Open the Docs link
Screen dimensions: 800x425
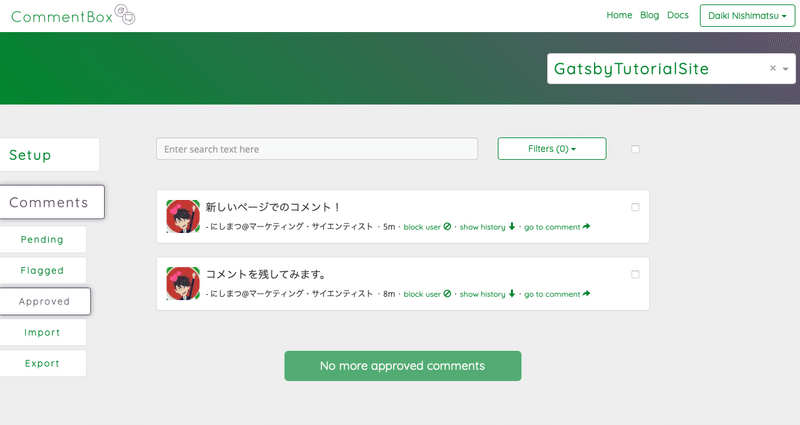click(678, 15)
